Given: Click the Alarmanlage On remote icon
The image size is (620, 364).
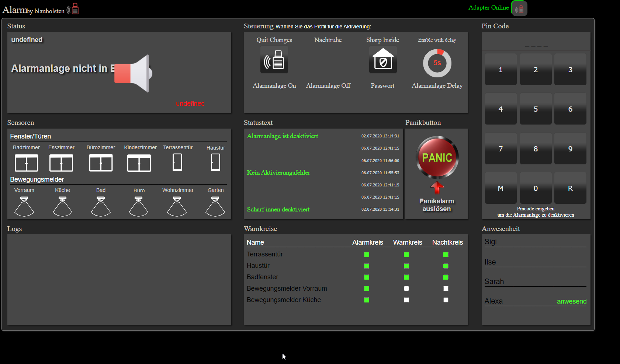Looking at the screenshot, I should [274, 60].
